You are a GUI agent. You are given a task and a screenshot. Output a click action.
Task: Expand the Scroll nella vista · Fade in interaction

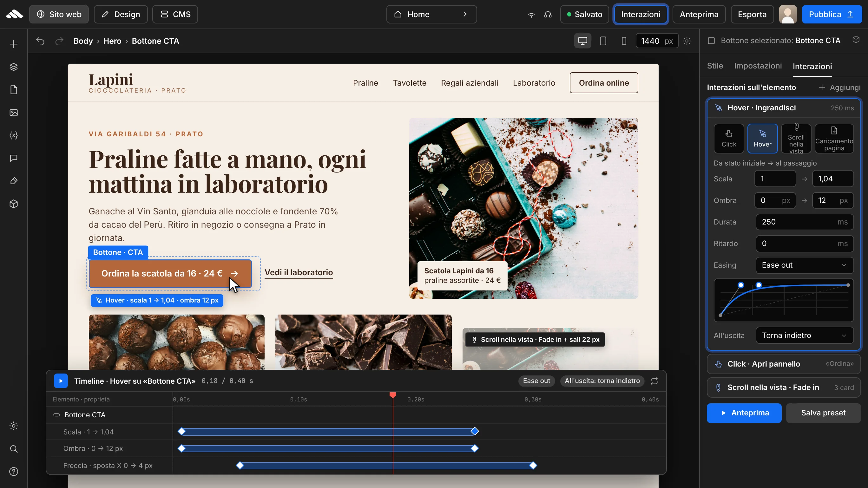click(784, 387)
